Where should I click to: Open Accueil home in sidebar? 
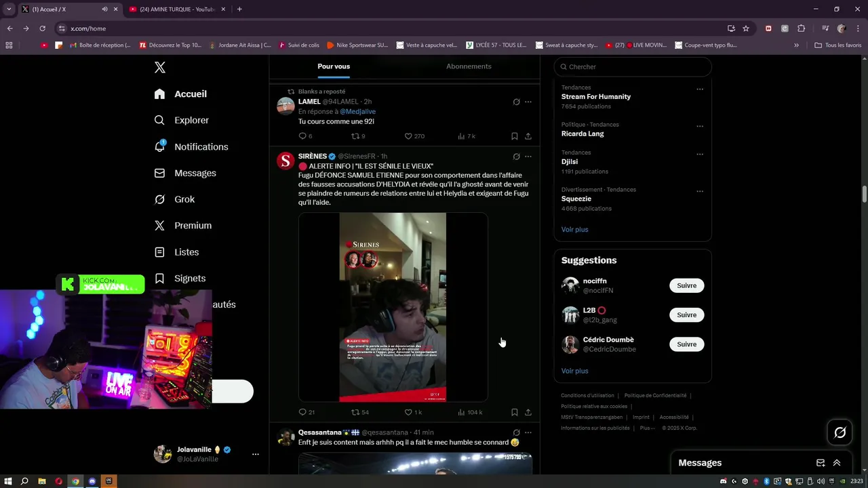click(x=180, y=94)
